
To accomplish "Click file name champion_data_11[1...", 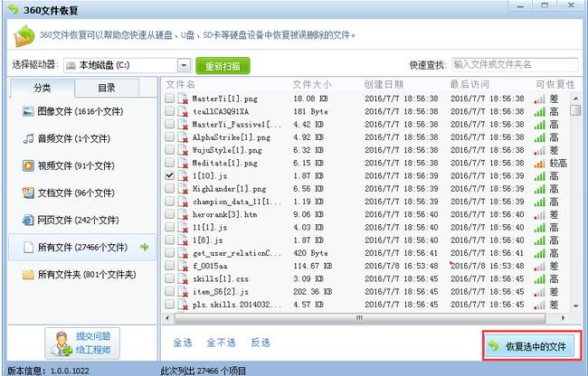I will (237, 202).
